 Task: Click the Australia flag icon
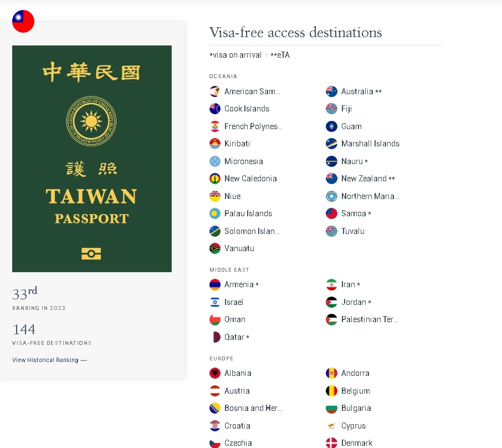point(331,91)
